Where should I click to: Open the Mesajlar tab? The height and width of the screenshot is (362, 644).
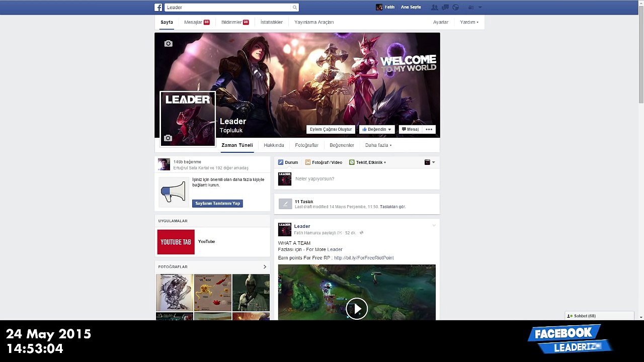coord(197,22)
